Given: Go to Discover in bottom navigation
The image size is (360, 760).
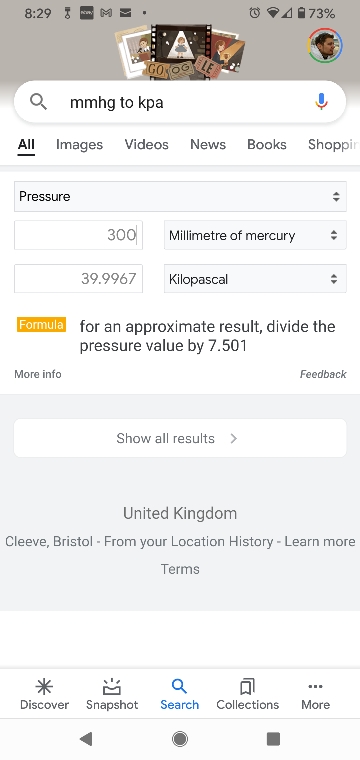Looking at the screenshot, I should coord(44,694).
